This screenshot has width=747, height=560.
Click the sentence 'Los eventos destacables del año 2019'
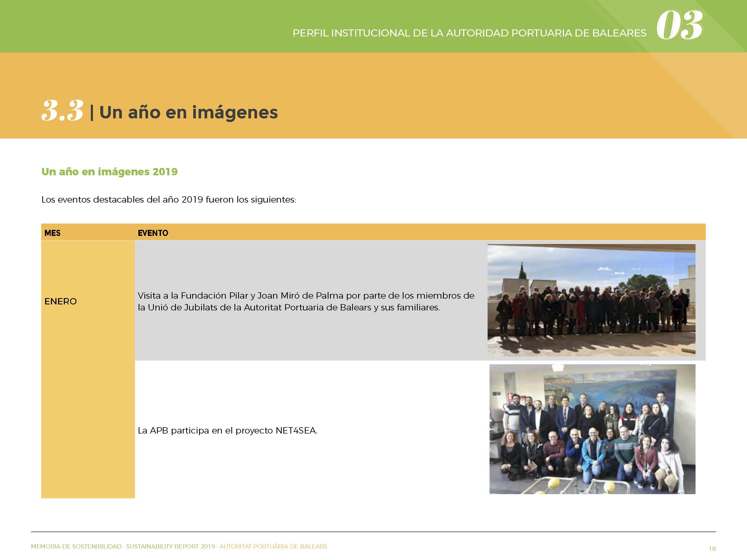(x=169, y=199)
